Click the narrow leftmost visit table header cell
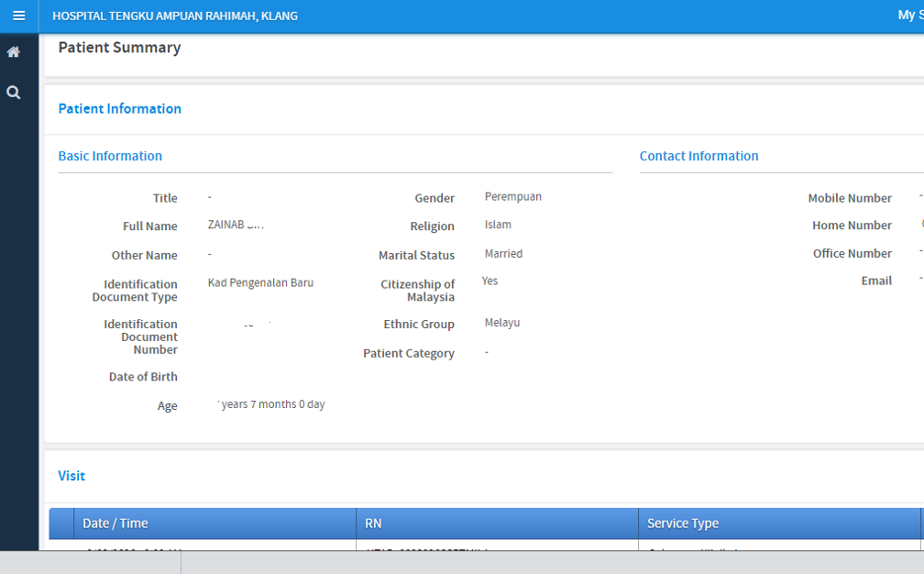The width and height of the screenshot is (924, 574). (x=60, y=523)
